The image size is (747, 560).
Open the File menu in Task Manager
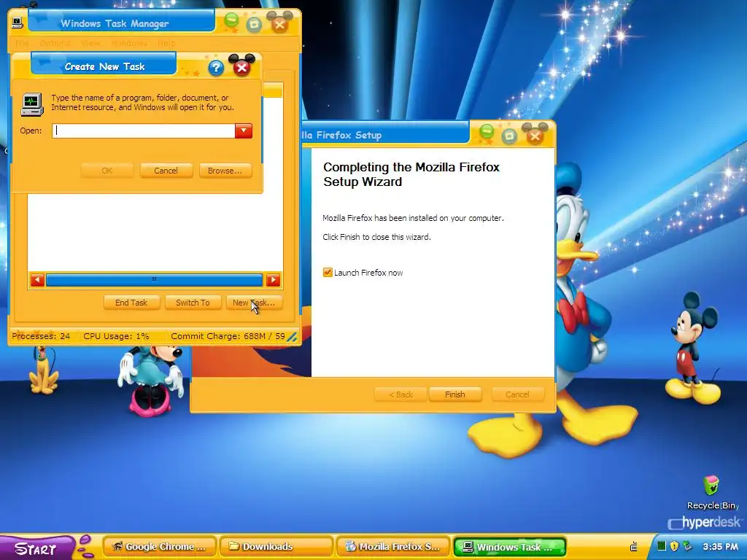[22, 43]
